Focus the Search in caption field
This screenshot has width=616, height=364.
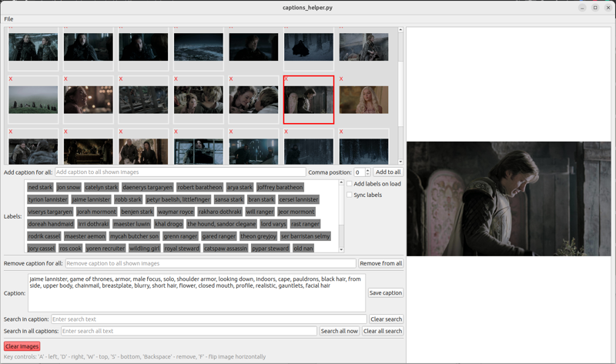click(x=209, y=319)
